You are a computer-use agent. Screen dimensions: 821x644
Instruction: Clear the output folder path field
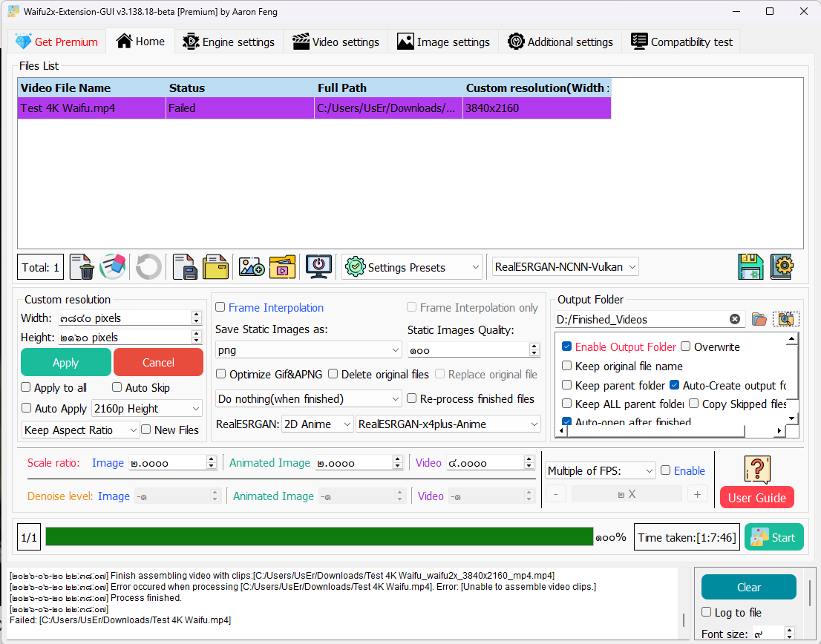[x=735, y=319]
